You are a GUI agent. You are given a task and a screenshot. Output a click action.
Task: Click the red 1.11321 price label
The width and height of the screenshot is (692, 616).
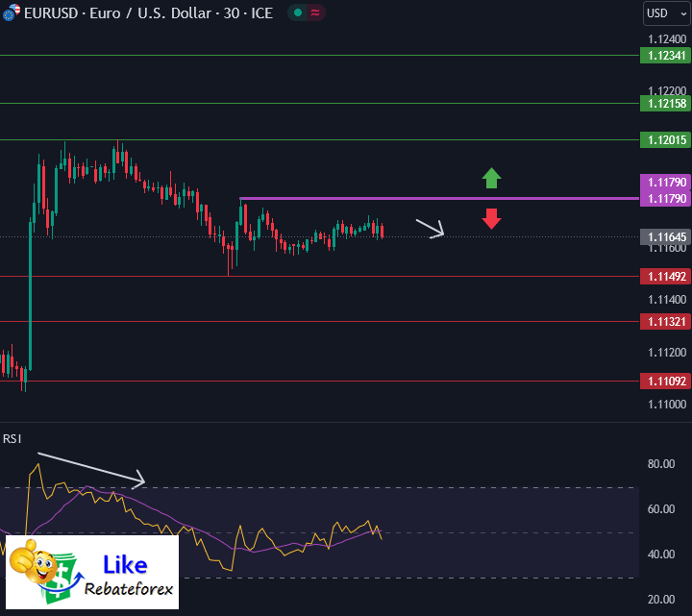(x=664, y=322)
